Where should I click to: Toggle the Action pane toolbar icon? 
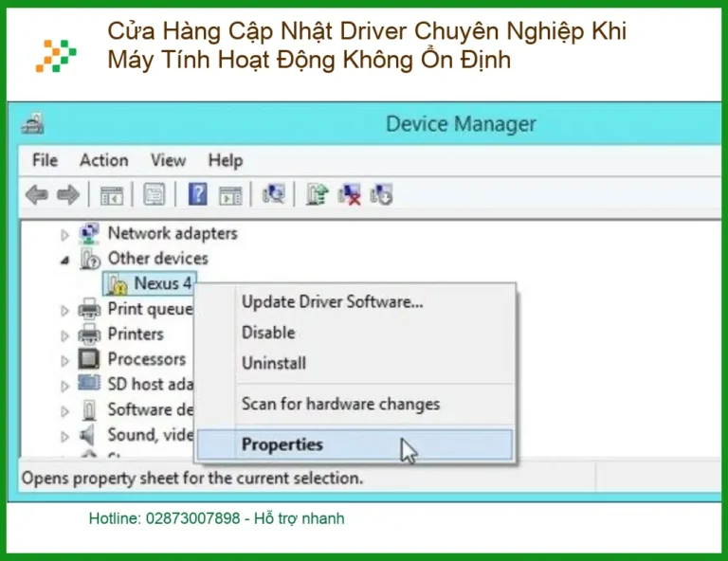point(230,195)
